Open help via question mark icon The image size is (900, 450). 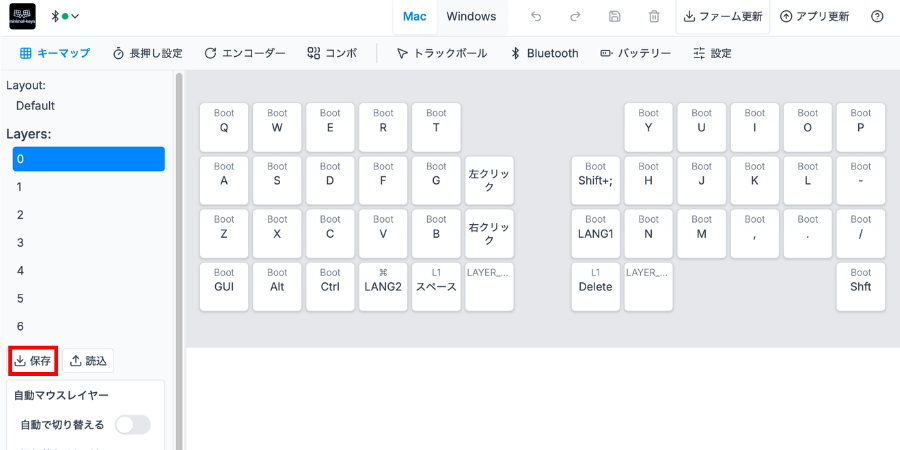877,17
